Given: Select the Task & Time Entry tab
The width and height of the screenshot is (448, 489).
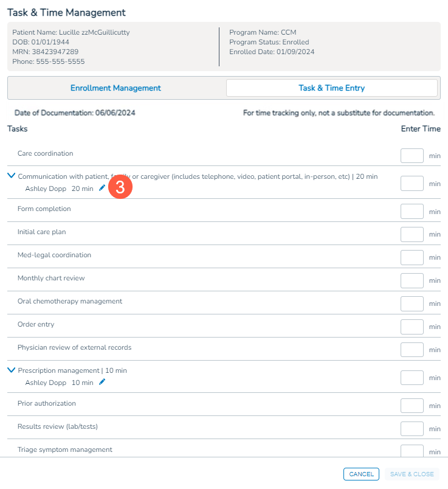Looking at the screenshot, I should point(331,88).
